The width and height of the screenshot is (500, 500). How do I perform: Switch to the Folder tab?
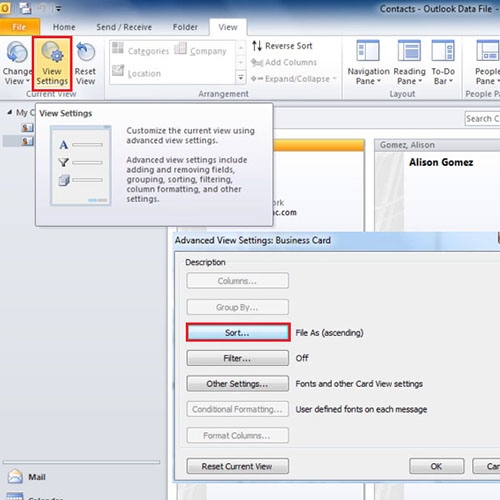pyautogui.click(x=185, y=27)
